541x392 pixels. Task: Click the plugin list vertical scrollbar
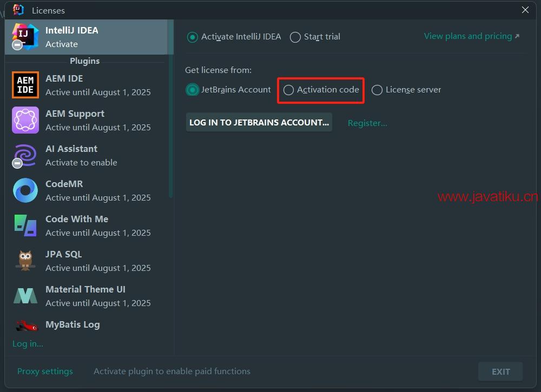[x=170, y=109]
